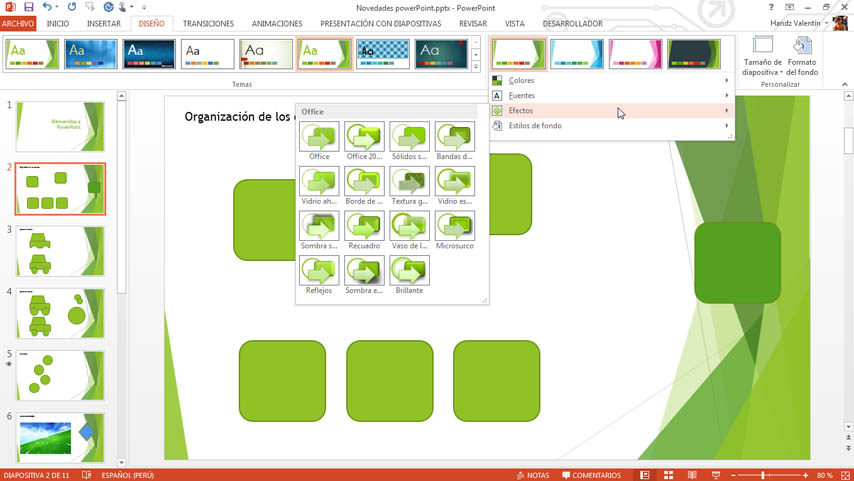854x481 pixels.
Task: Choose the Reflejos effect thumbnail
Action: pyautogui.click(x=319, y=271)
